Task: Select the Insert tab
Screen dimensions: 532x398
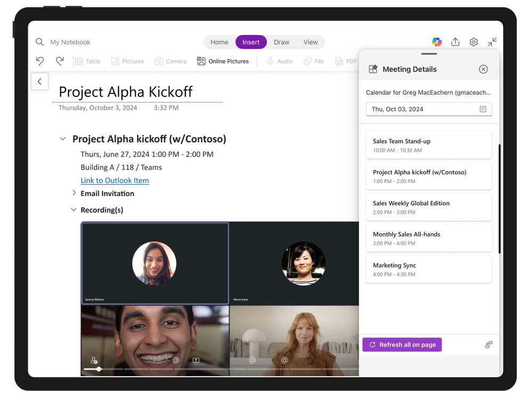Action: pos(251,42)
